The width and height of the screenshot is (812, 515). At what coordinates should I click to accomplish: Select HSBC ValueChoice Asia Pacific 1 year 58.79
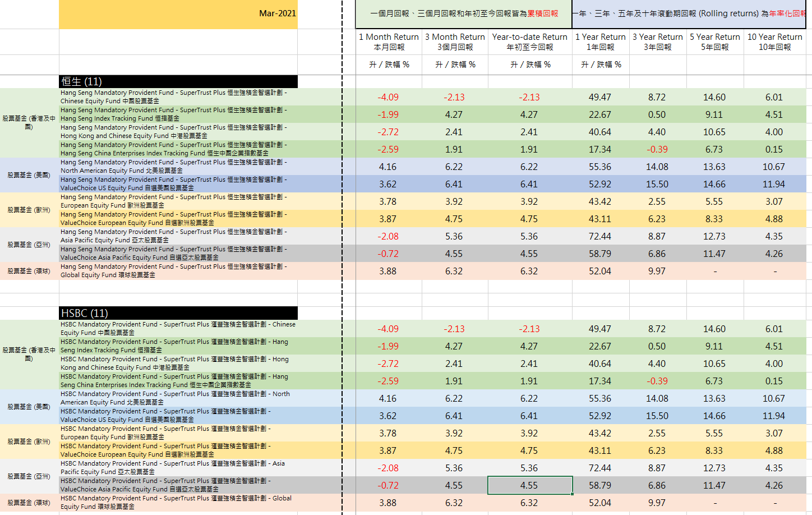click(x=601, y=485)
